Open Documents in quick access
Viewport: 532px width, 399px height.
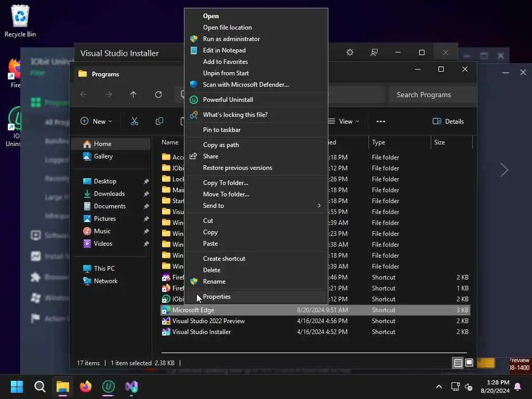click(x=110, y=206)
